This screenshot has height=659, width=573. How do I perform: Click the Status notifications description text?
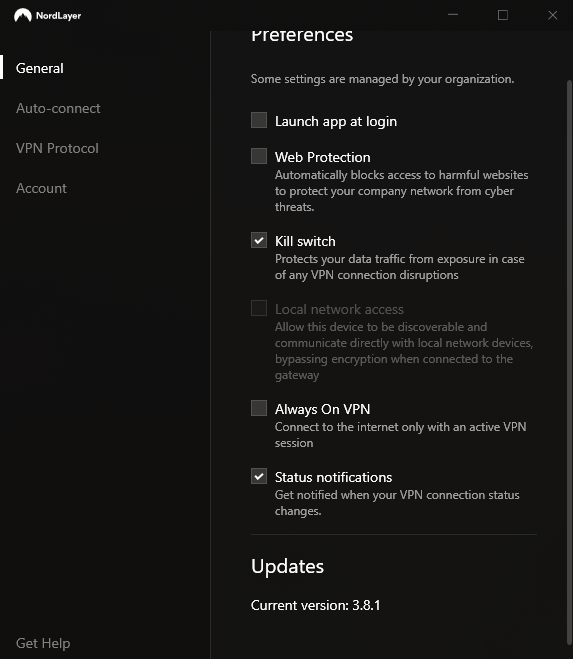click(x=397, y=503)
